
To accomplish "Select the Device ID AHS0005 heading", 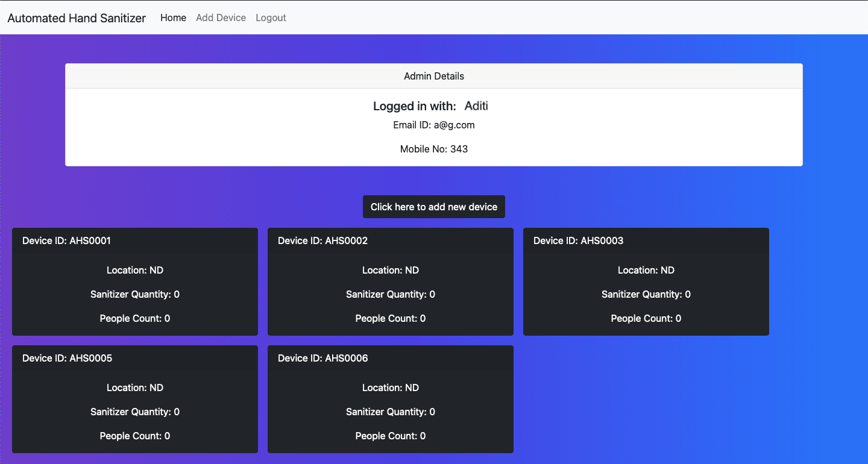I will 67,359.
